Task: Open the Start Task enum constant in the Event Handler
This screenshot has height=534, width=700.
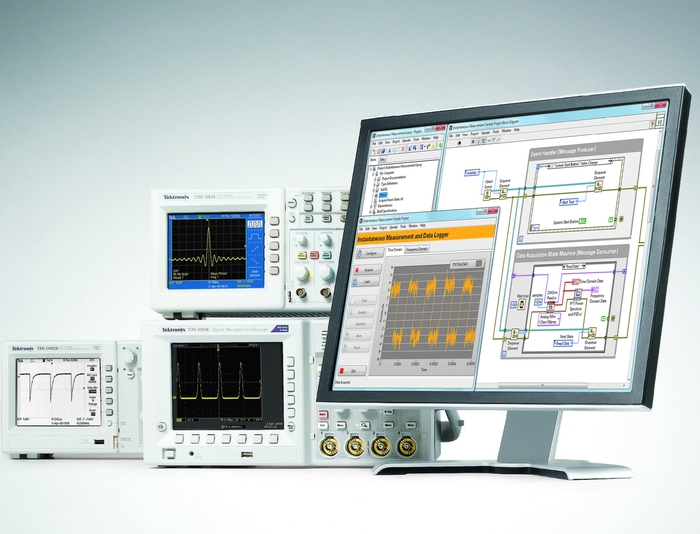Action: (569, 202)
